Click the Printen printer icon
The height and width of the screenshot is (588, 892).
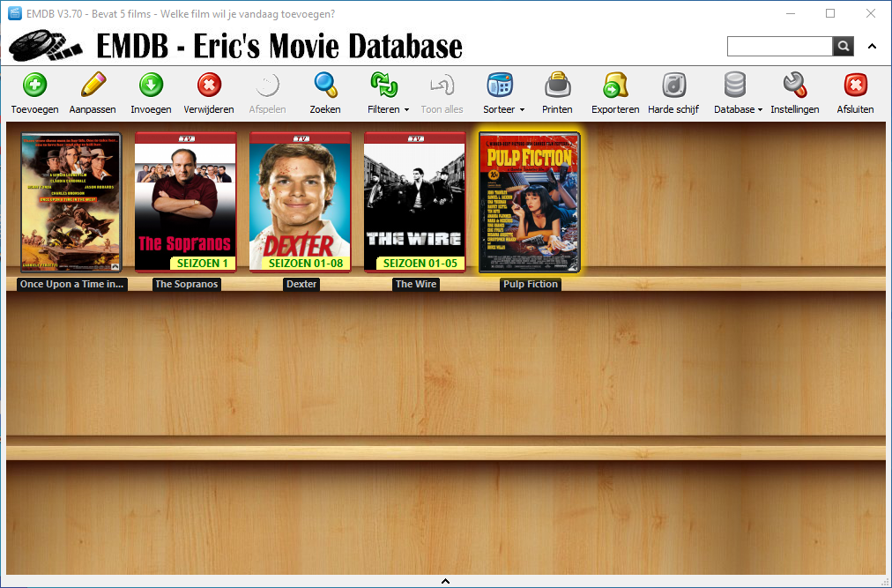click(557, 86)
